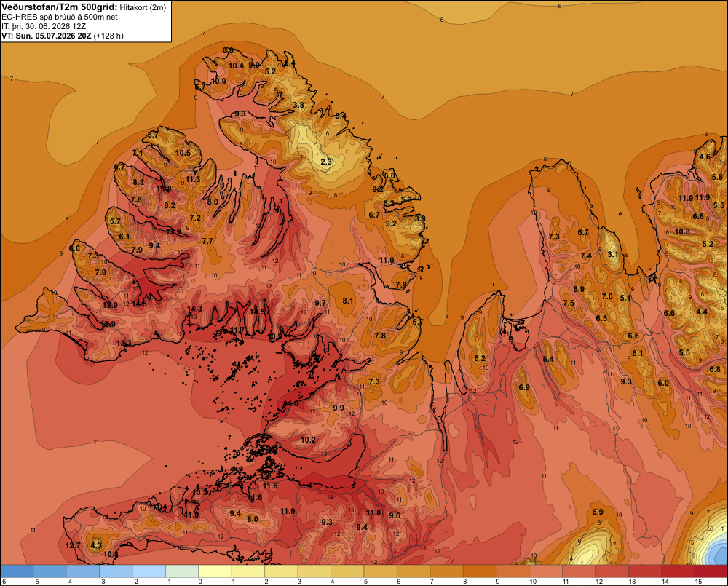Click the temperature value 5.8

717,177
